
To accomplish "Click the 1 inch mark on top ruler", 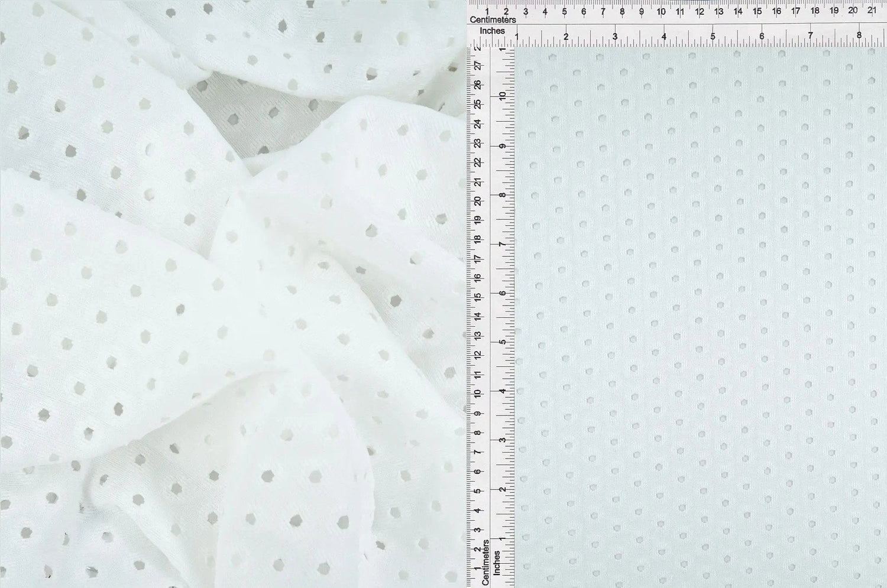I will (517, 37).
